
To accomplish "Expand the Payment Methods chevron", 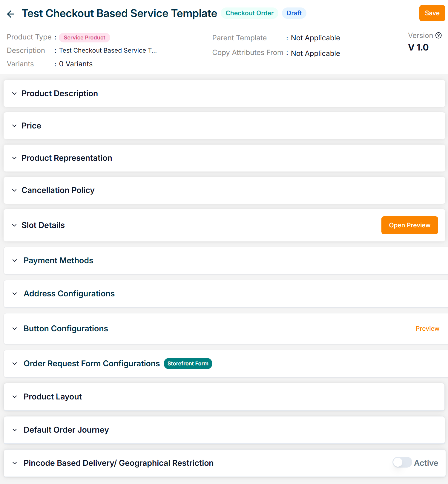I will point(15,261).
